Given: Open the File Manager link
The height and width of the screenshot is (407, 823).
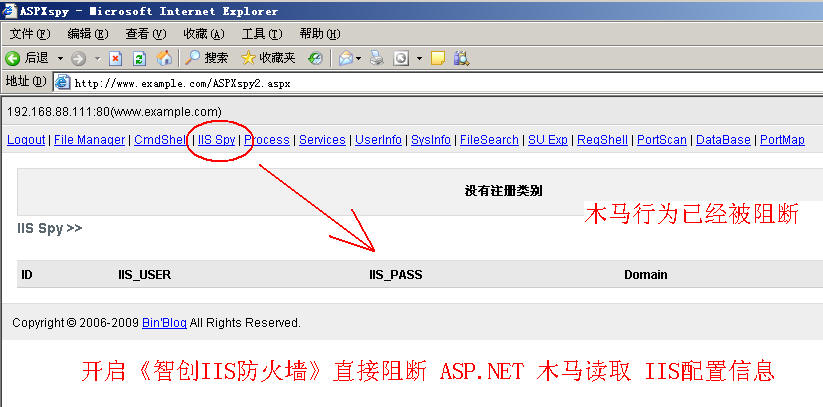Looking at the screenshot, I should point(90,140).
